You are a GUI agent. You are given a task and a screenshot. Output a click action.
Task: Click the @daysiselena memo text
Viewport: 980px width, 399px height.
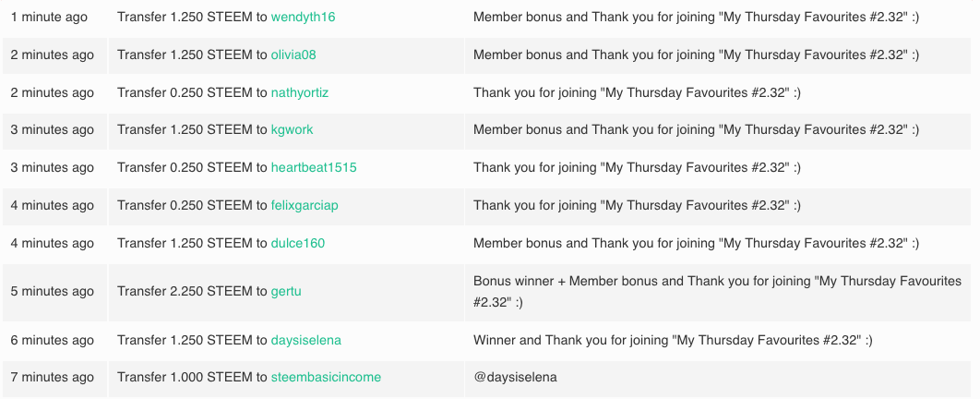pyautogui.click(x=515, y=377)
